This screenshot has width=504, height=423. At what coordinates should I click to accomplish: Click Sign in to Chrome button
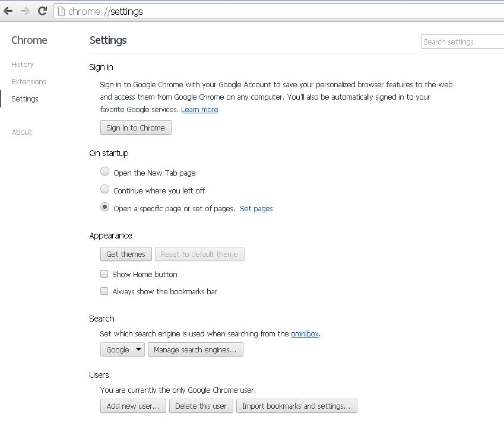click(x=135, y=128)
